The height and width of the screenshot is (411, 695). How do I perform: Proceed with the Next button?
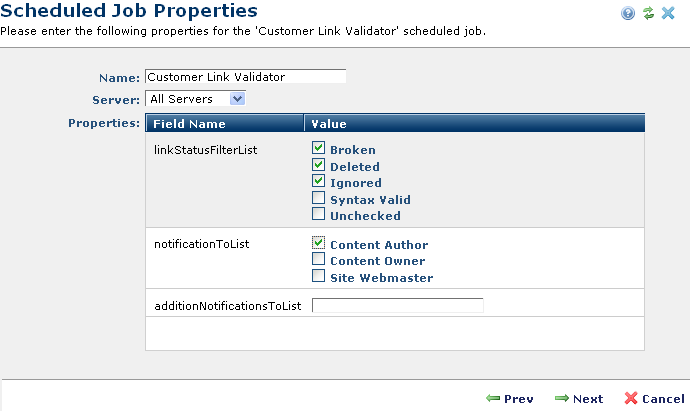click(579, 398)
